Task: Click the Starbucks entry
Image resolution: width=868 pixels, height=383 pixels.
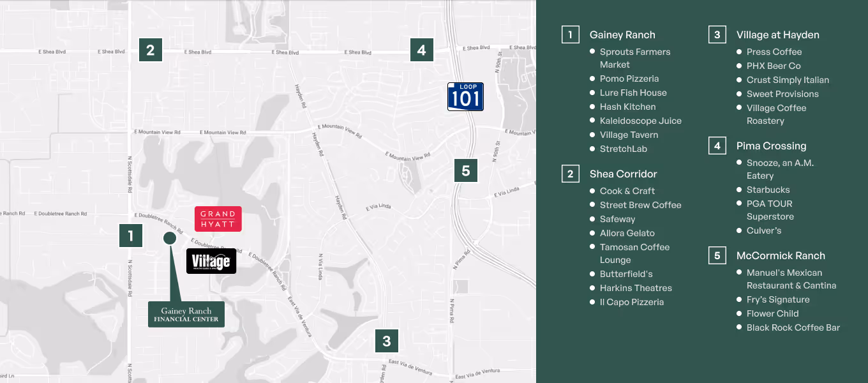Action: click(x=768, y=190)
